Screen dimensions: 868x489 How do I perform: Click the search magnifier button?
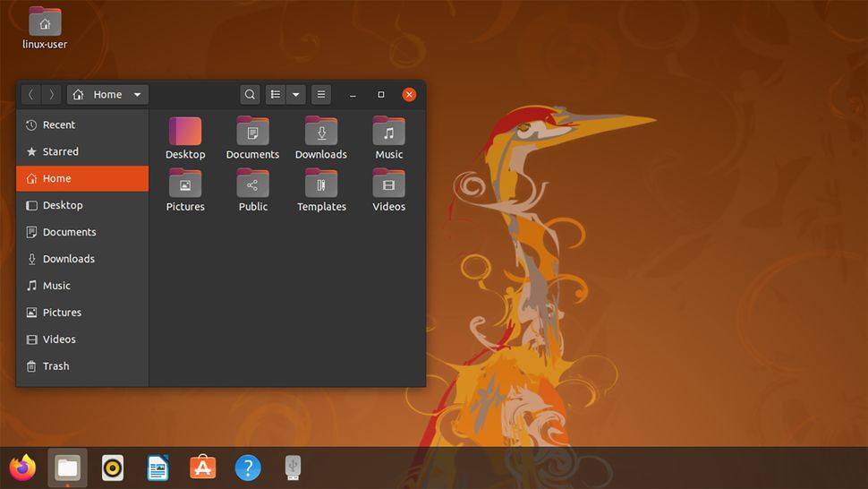click(250, 95)
